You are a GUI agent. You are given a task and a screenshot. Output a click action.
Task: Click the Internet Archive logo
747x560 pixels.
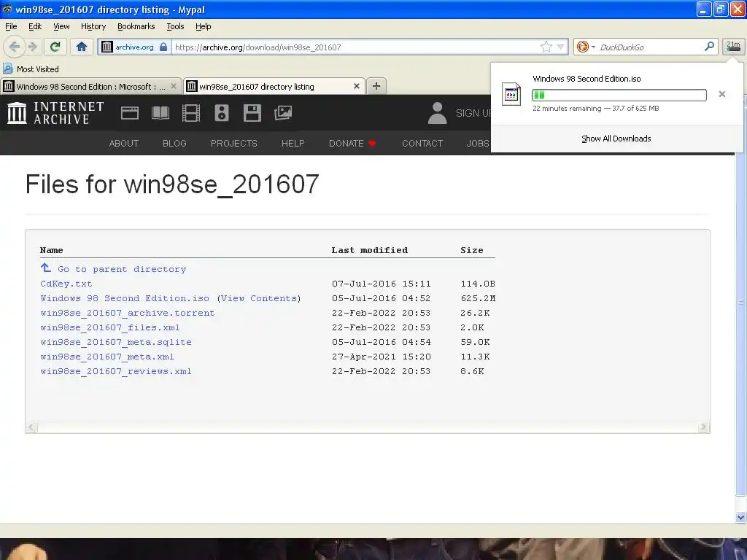(x=55, y=113)
